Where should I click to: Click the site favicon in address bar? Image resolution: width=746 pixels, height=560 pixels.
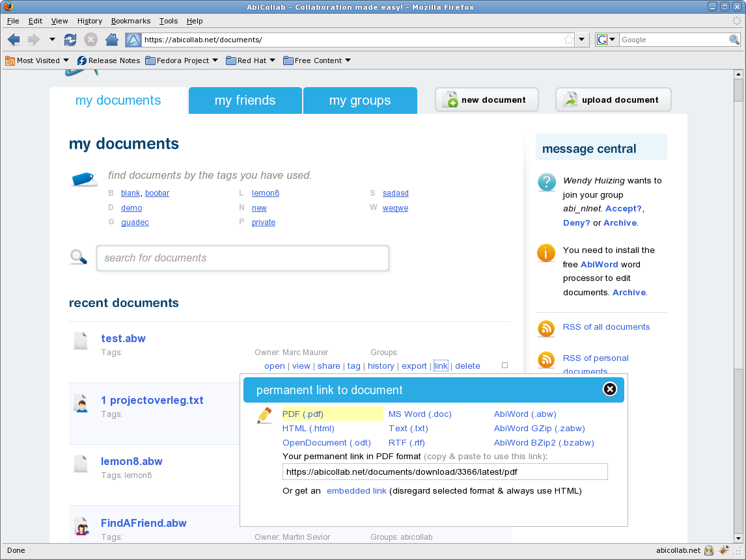[x=133, y=40]
